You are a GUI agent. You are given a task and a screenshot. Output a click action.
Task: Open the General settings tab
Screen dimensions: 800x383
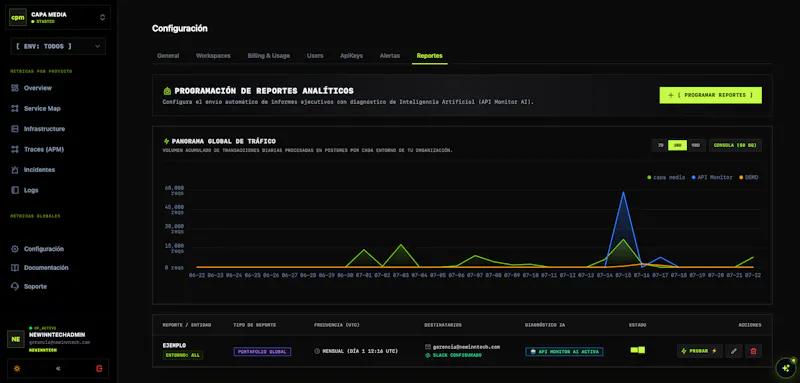click(168, 56)
